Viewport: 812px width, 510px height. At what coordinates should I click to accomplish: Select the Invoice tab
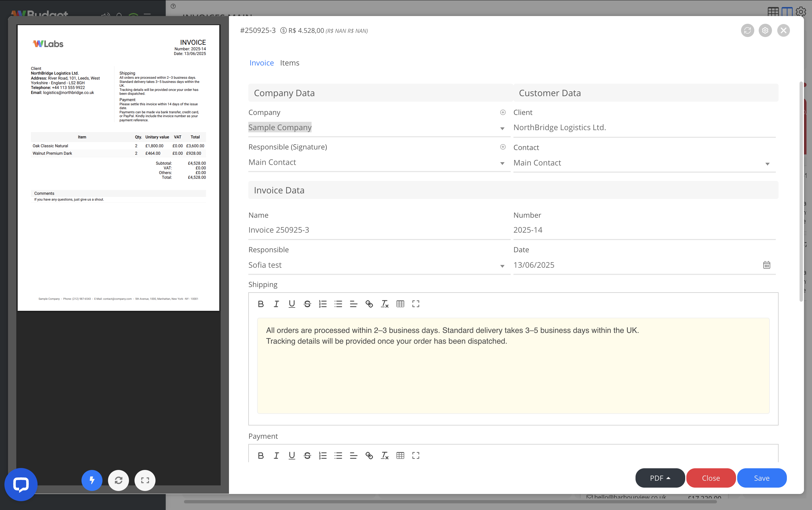[x=262, y=63]
